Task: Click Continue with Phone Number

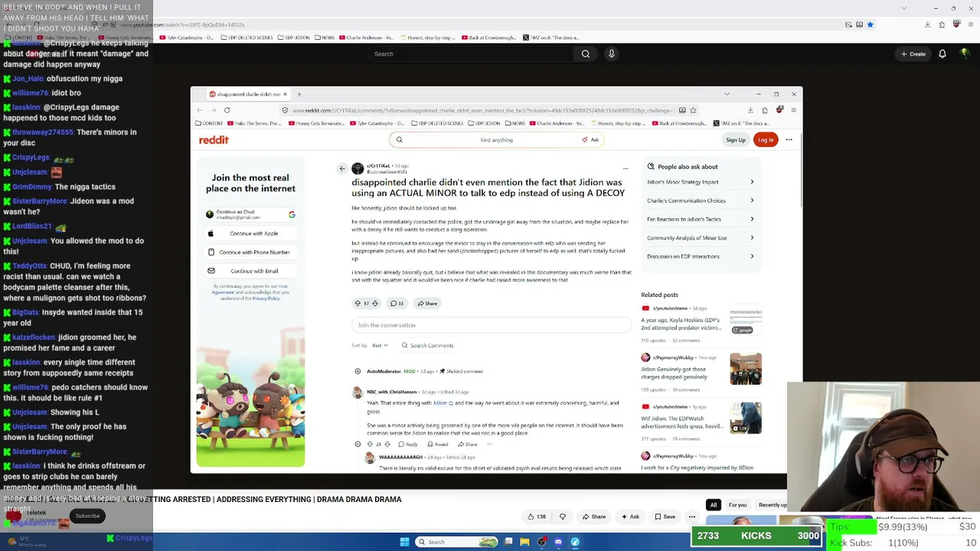Action: click(250, 252)
